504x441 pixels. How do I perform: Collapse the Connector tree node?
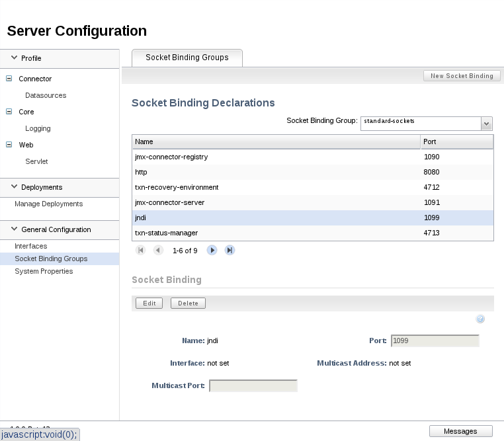pyautogui.click(x=9, y=79)
